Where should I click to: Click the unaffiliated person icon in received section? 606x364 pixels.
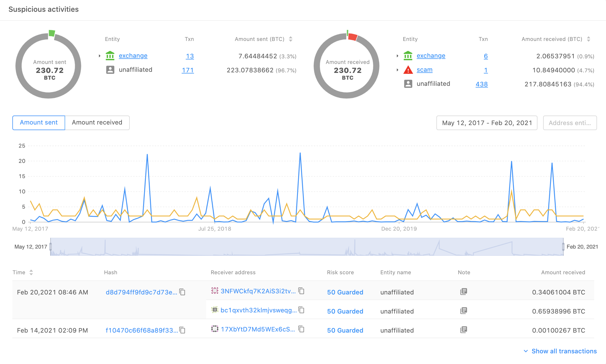pos(407,84)
